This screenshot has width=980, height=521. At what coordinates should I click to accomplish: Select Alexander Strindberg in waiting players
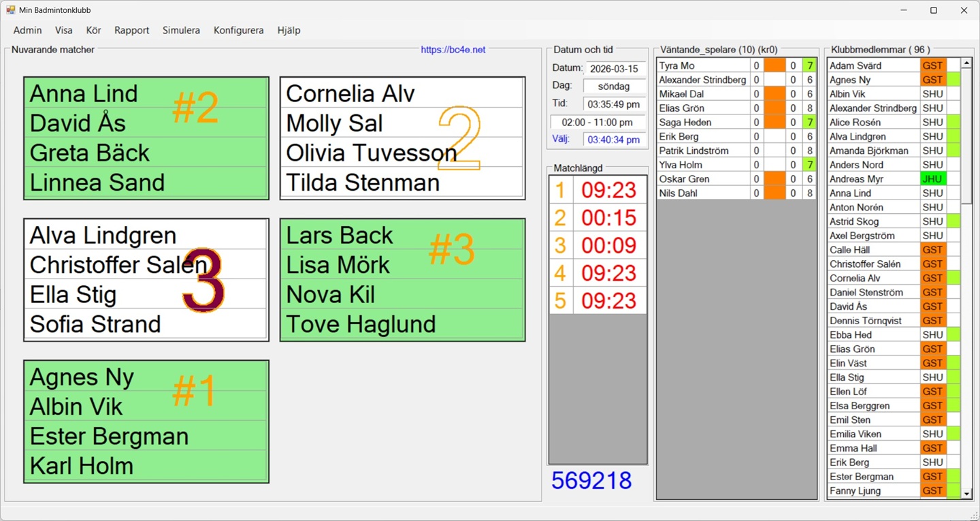(x=703, y=80)
